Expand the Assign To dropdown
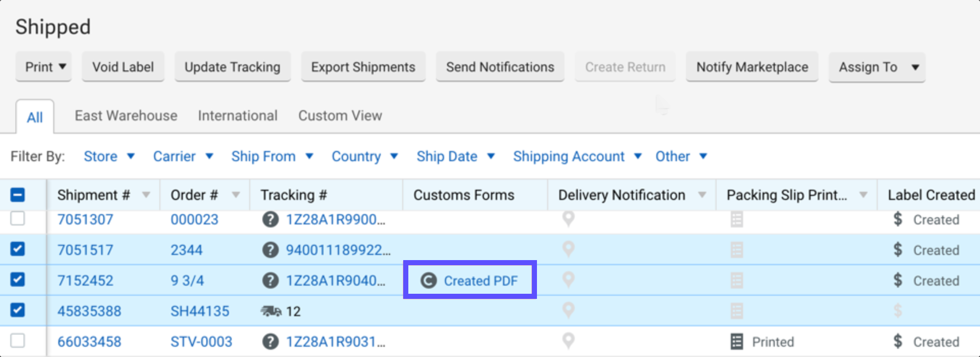 [x=876, y=67]
